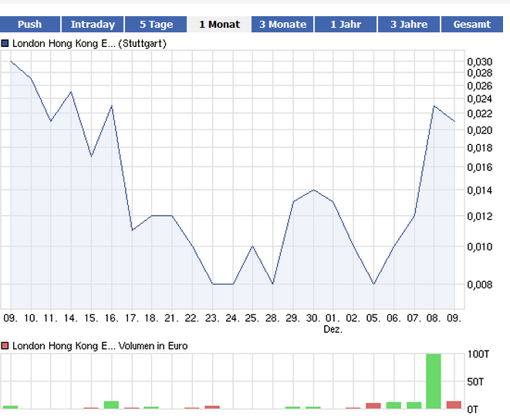Image resolution: width=510 pixels, height=420 pixels.
Task: Click the 100T label on volume axis
Action: tap(479, 354)
